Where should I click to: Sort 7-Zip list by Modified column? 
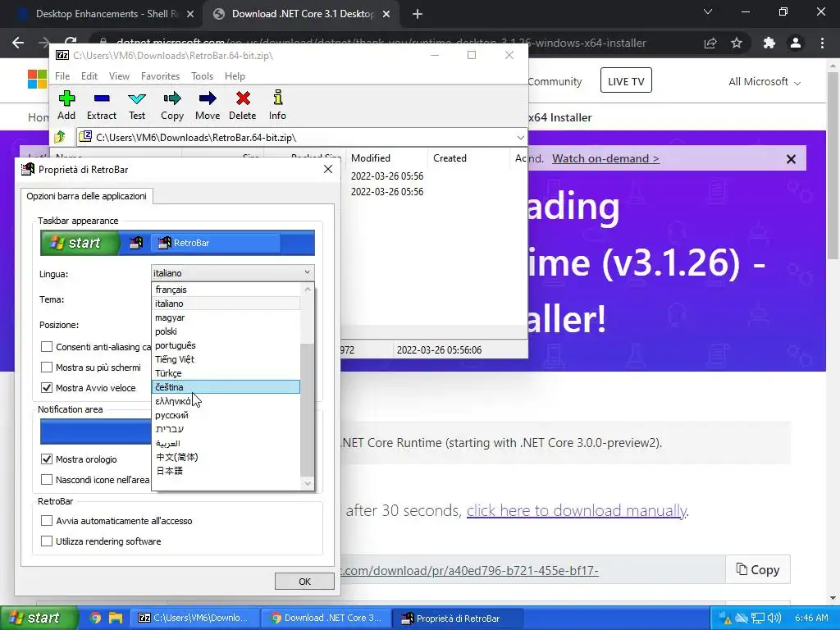[387, 158]
